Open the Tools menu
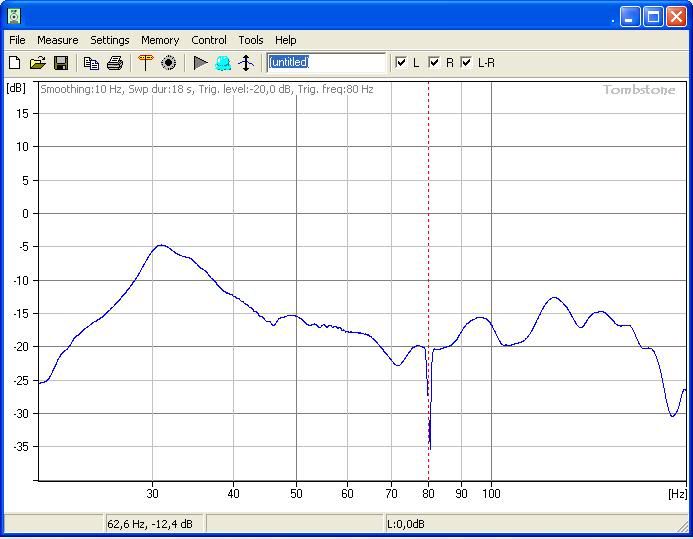This screenshot has width=693, height=539. 250,40
